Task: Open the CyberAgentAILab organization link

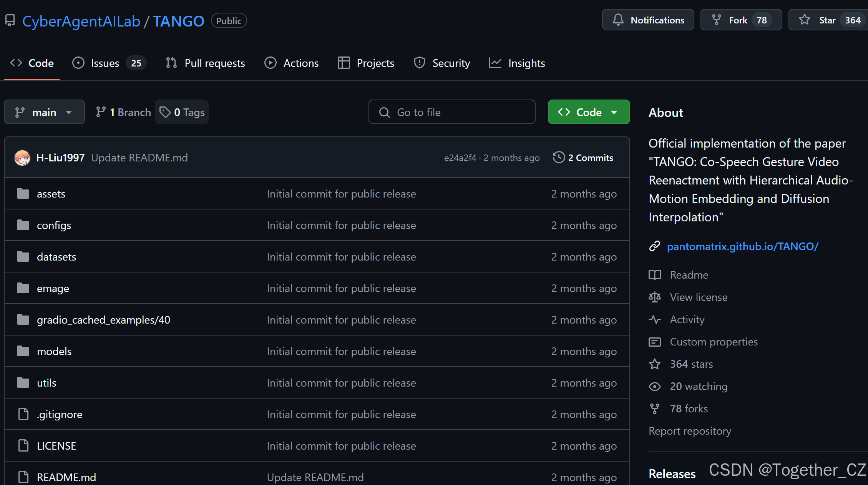Action: (x=81, y=21)
